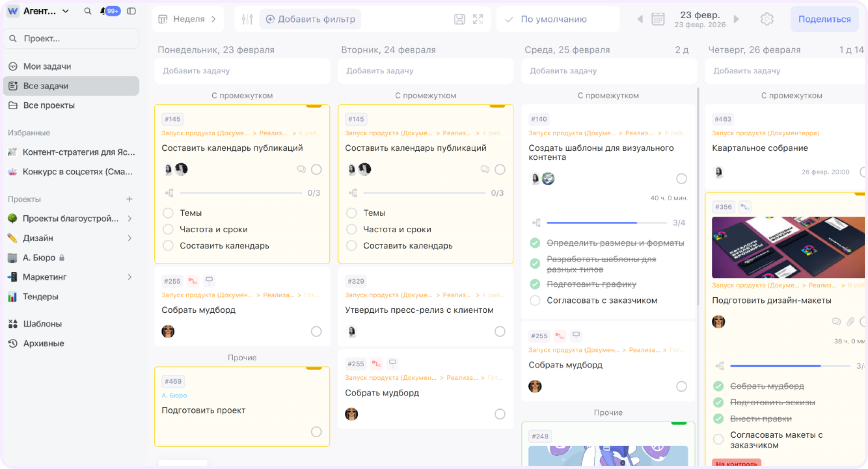Image resolution: width=868 pixels, height=469 pixels.
Task: Open comments on Tuesday's Составить календарь публикаций card
Action: 485,169
